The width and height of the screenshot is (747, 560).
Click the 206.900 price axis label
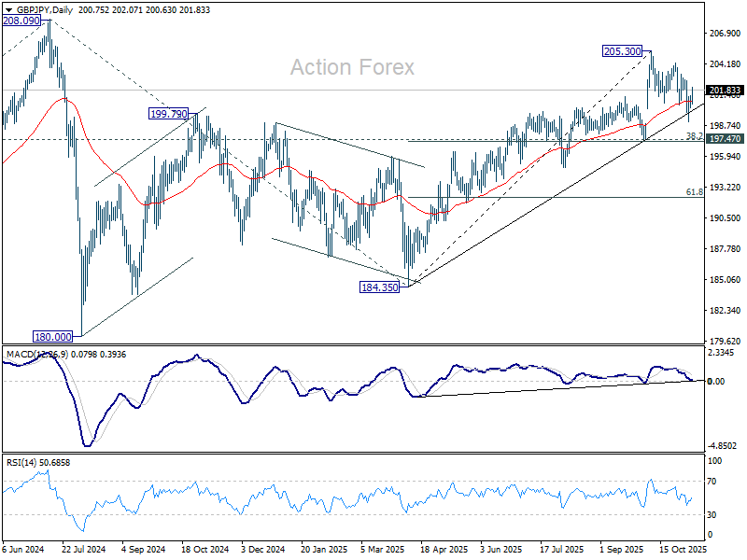click(x=725, y=34)
